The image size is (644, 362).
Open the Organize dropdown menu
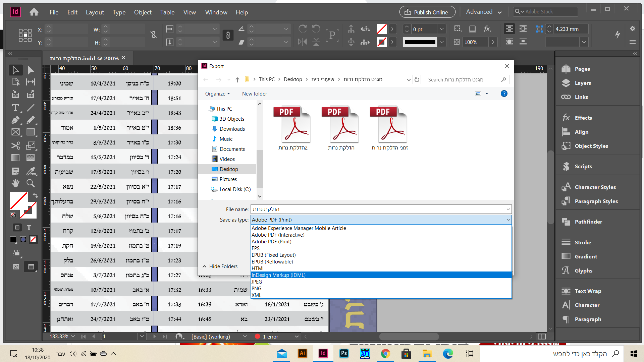pyautogui.click(x=217, y=94)
